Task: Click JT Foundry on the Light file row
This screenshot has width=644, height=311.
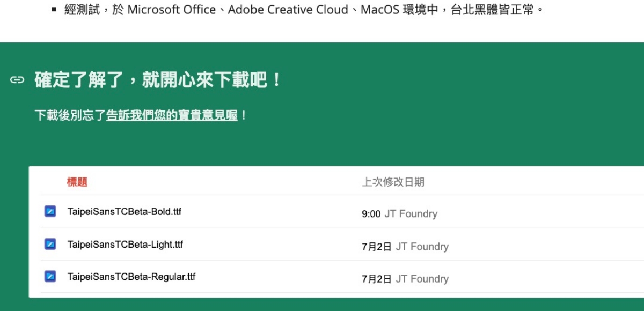Action: 422,247
